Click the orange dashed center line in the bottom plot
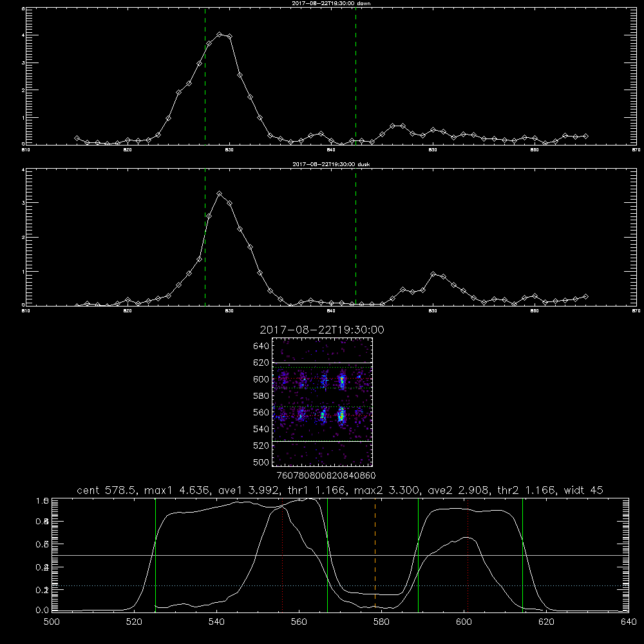This screenshot has width=644, height=644. (x=375, y=555)
